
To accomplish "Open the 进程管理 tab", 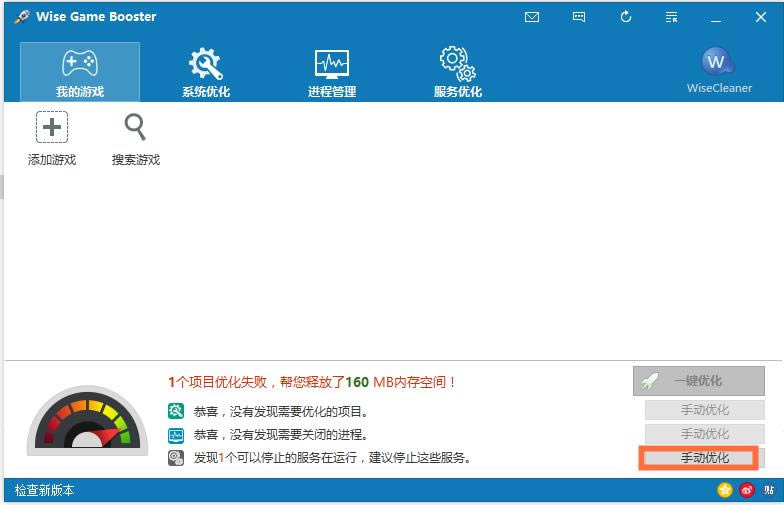I will pyautogui.click(x=332, y=72).
